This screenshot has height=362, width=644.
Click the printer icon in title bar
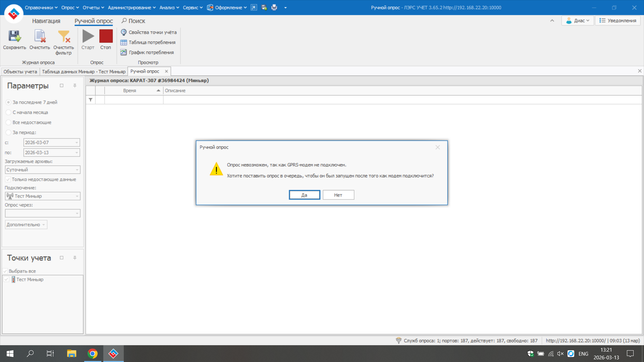coord(274,7)
